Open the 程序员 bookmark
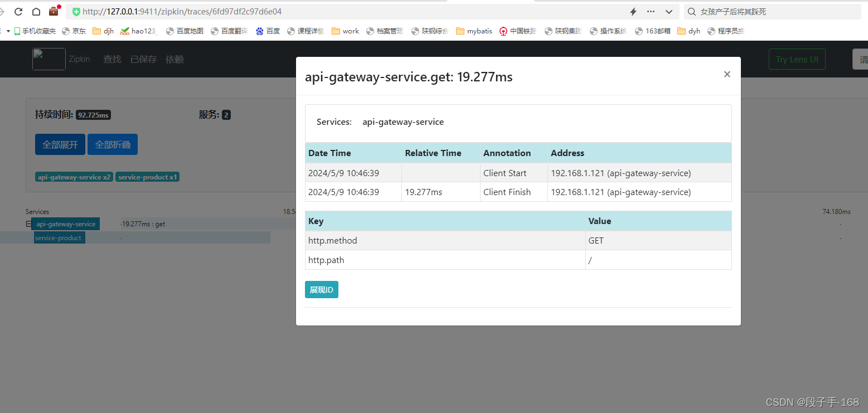868x413 pixels. click(726, 31)
